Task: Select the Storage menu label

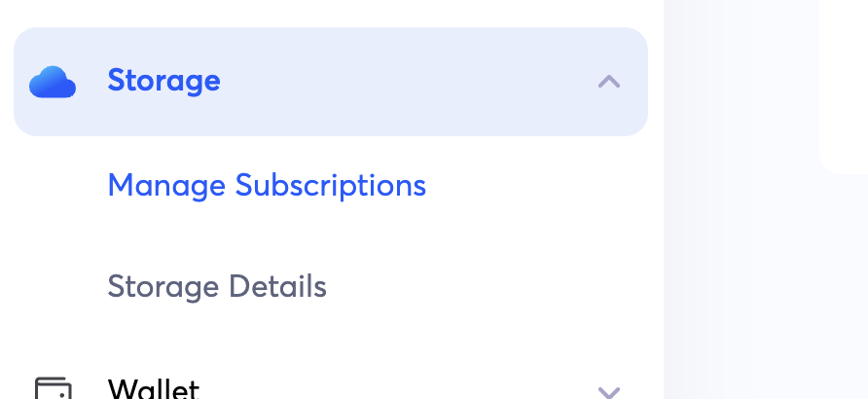Action: [x=163, y=81]
